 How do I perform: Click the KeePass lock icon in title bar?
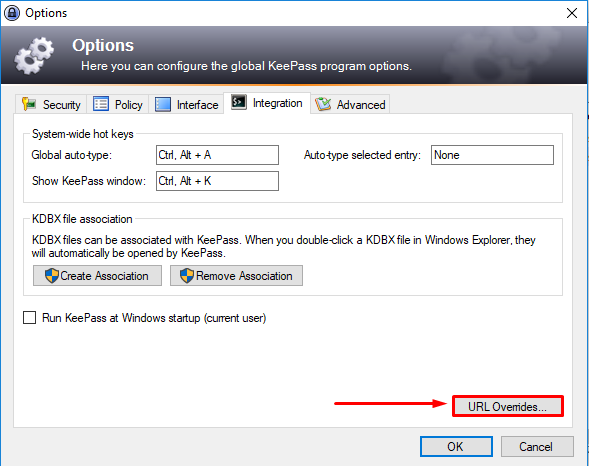coord(12,13)
